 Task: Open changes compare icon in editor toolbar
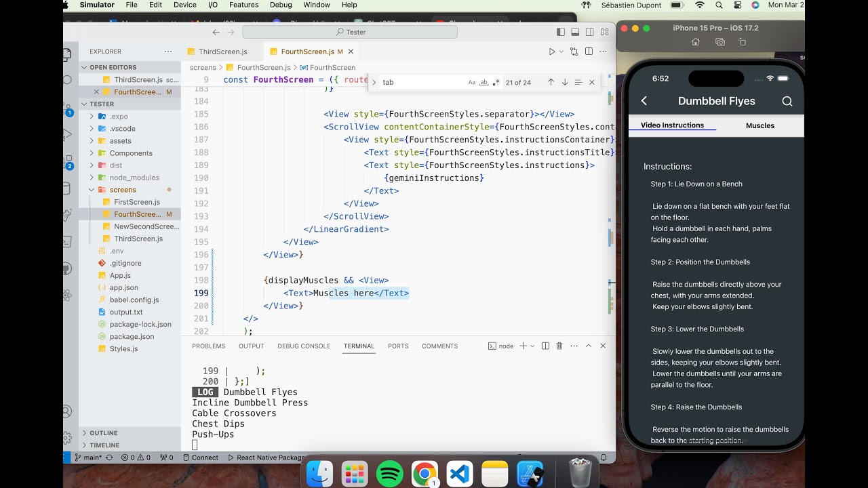[x=574, y=52]
